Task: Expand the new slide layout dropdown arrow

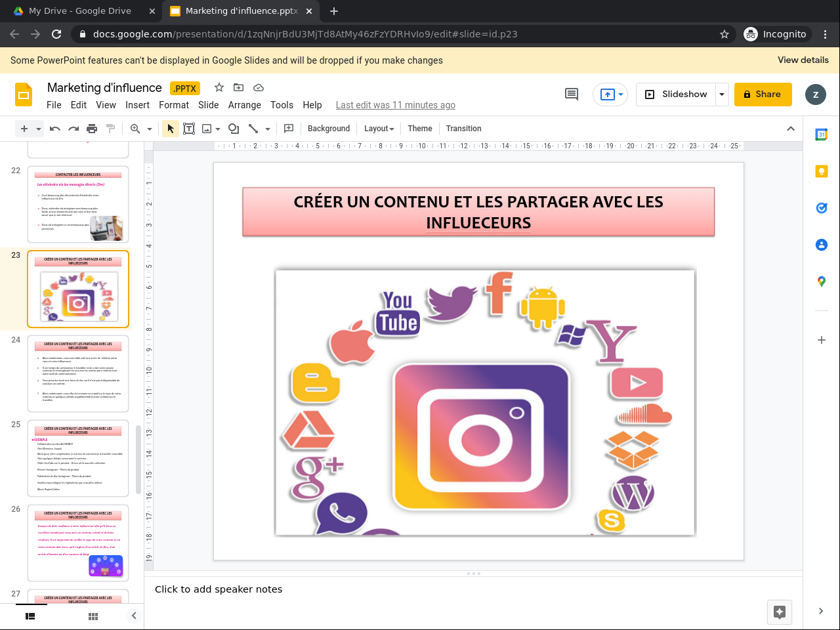Action: pos(39,129)
